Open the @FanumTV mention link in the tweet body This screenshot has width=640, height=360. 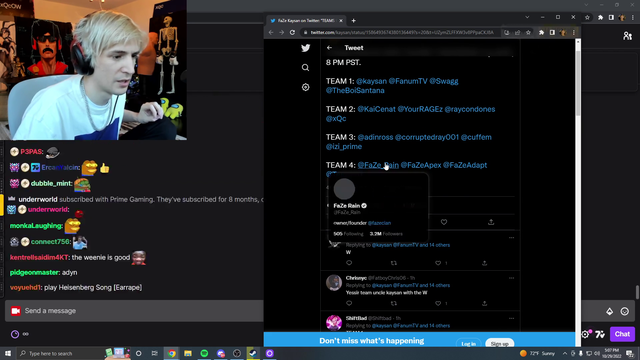408,81
